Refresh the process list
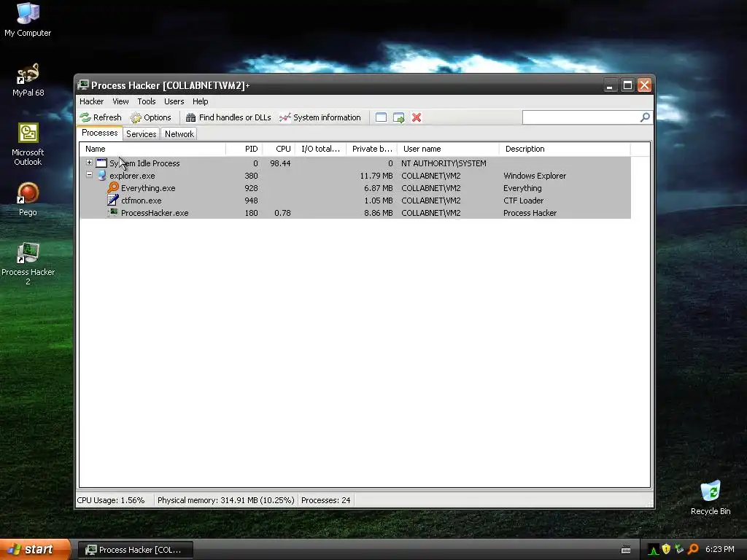 coord(101,117)
